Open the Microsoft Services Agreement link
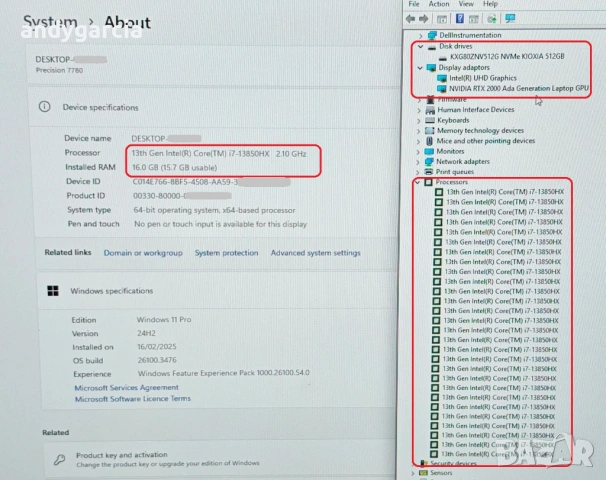Screen dimensions: 606x480 [x=126, y=387]
